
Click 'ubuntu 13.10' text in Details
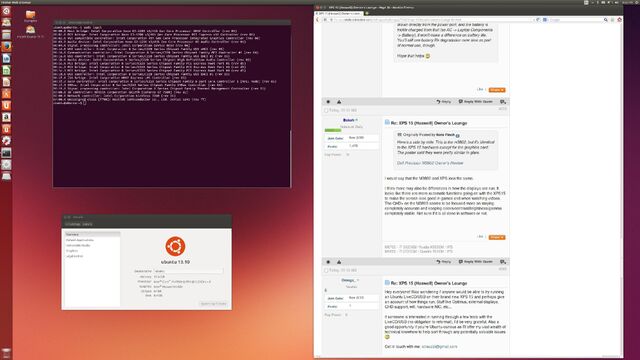coord(175,262)
